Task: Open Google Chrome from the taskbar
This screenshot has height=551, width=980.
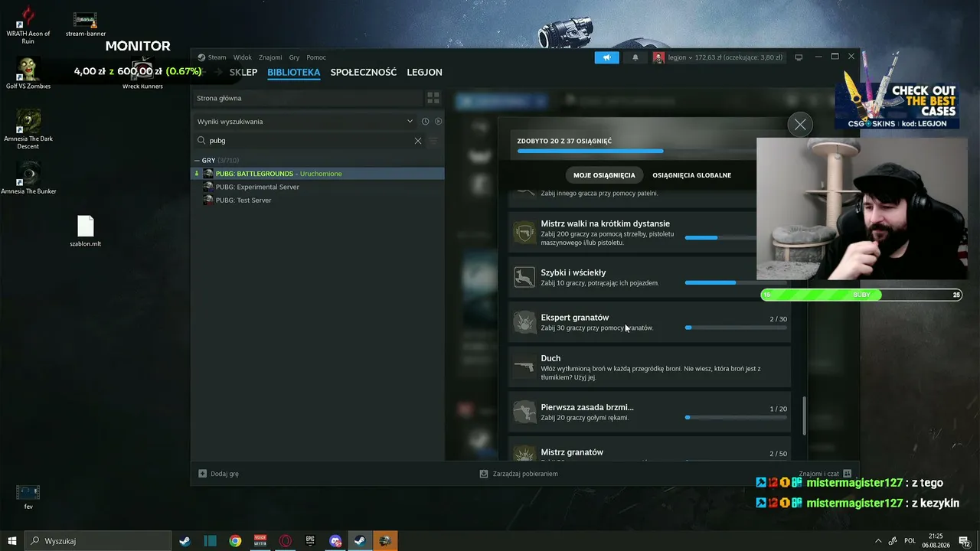Action: pyautogui.click(x=235, y=541)
